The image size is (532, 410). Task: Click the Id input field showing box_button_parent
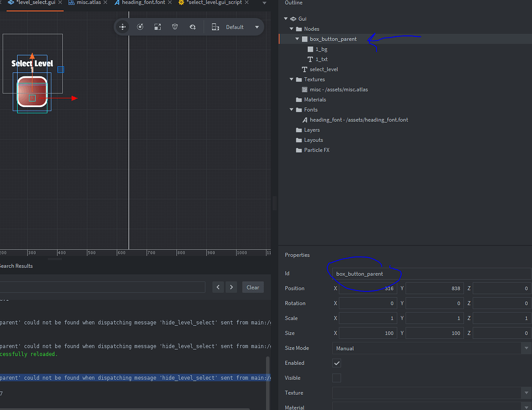click(x=431, y=273)
